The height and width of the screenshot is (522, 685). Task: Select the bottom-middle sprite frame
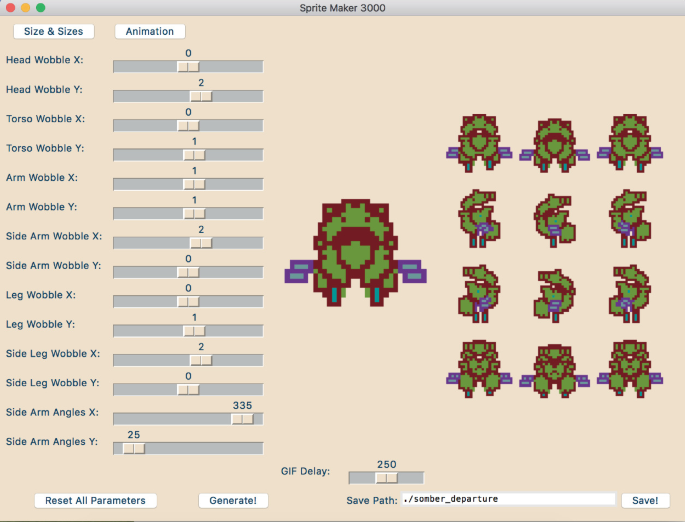click(553, 370)
